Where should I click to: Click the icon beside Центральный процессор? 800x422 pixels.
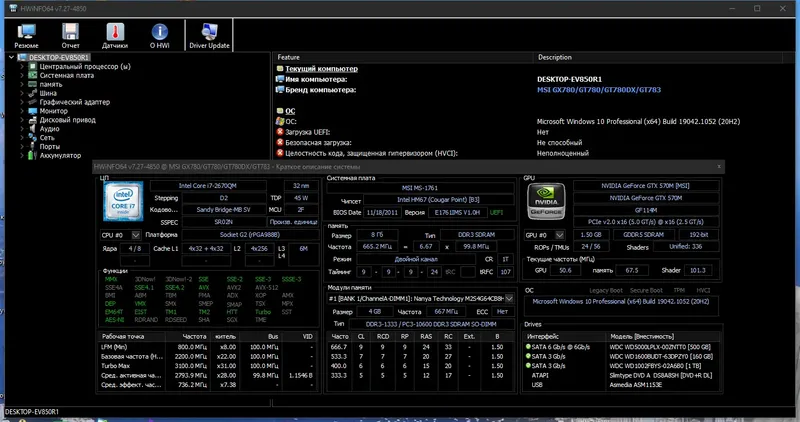tap(33, 66)
